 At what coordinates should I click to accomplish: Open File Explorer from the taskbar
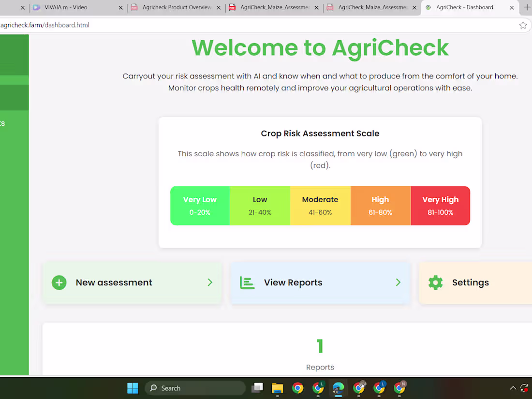pyautogui.click(x=277, y=388)
